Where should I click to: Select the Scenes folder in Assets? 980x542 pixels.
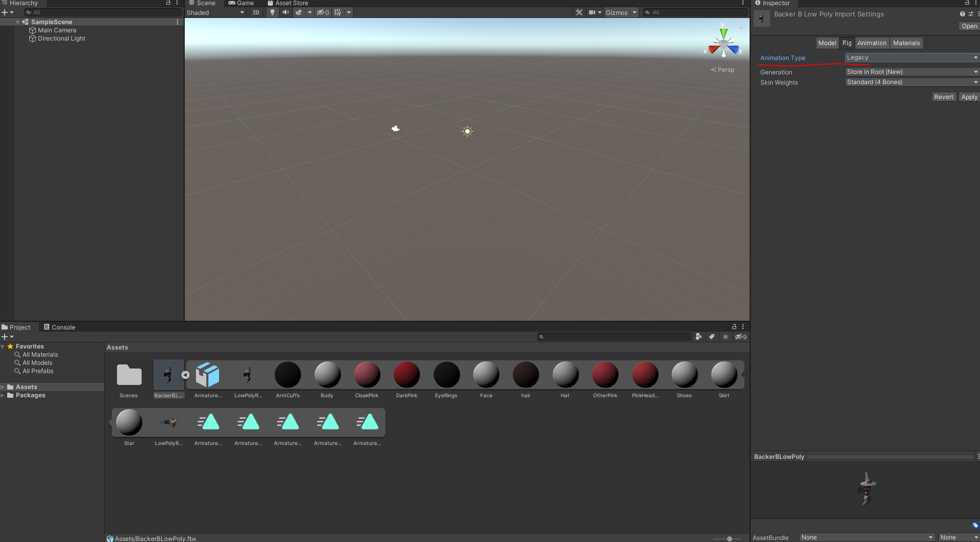coord(129,380)
